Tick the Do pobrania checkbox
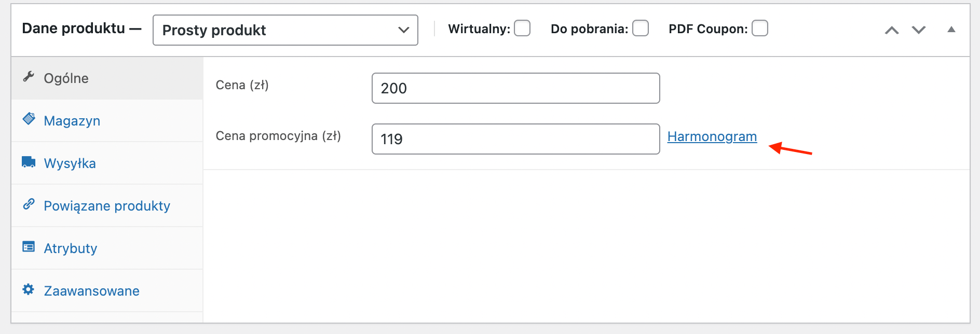Viewport: 980px width, 334px height. [641, 28]
